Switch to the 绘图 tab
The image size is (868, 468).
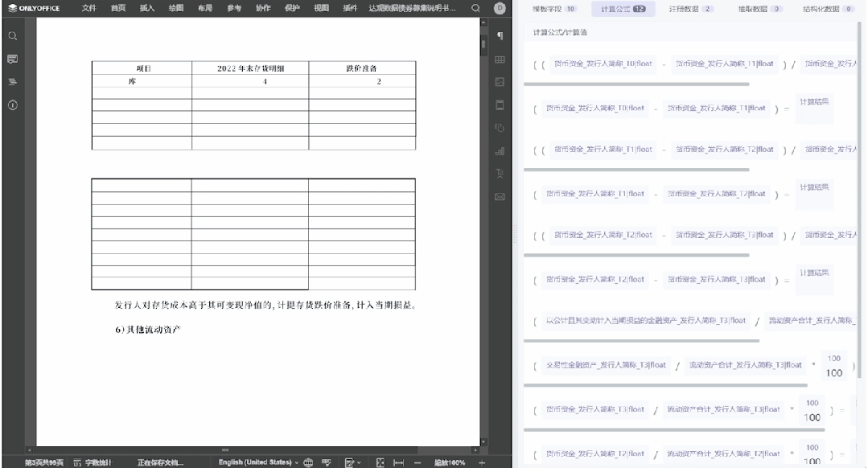click(176, 8)
